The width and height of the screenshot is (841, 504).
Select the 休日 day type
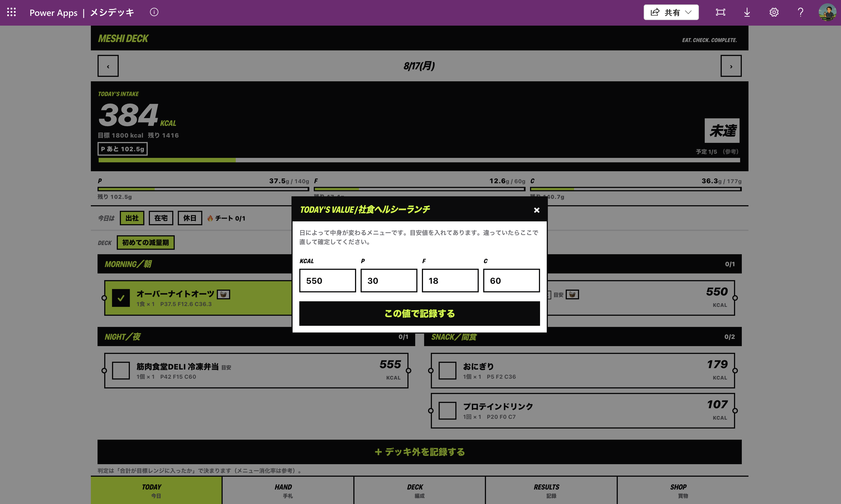[189, 218]
